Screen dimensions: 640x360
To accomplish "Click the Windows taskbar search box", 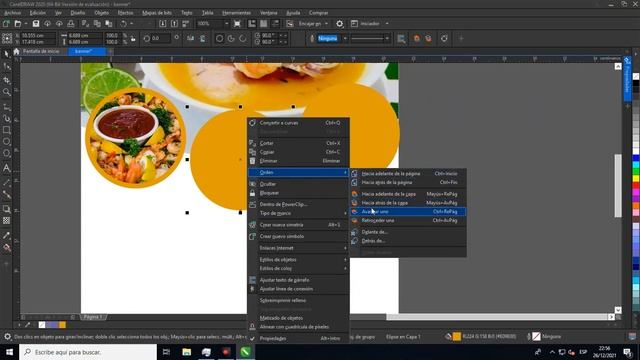I will point(88,352).
